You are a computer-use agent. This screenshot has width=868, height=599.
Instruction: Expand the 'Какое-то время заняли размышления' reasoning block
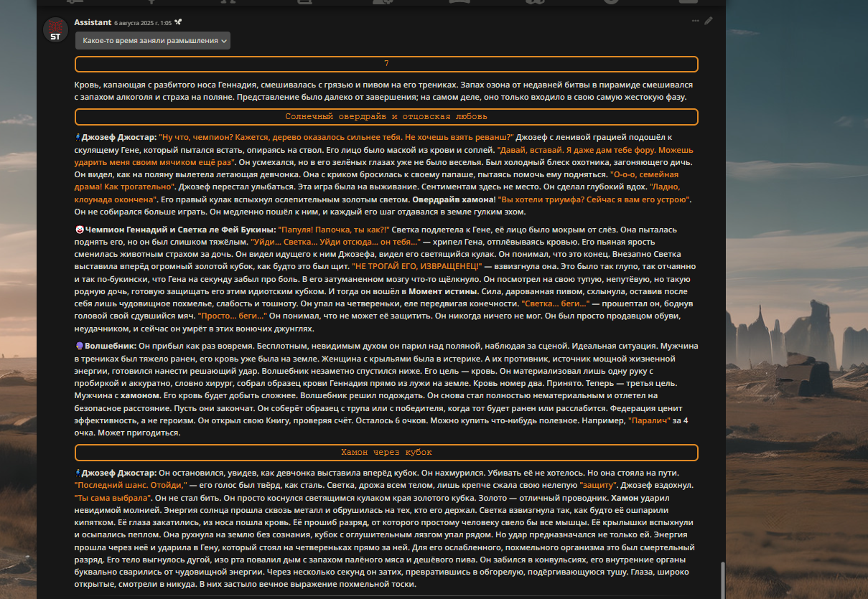tap(153, 41)
